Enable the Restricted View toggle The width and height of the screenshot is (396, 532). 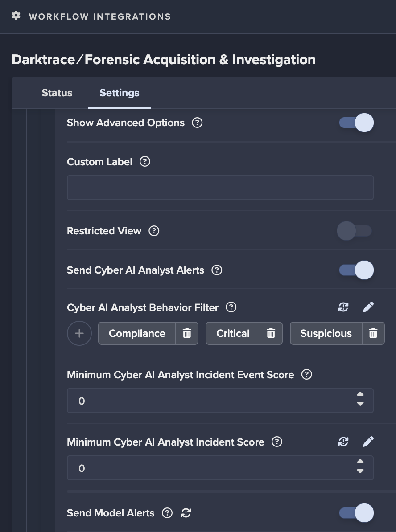[x=355, y=231]
